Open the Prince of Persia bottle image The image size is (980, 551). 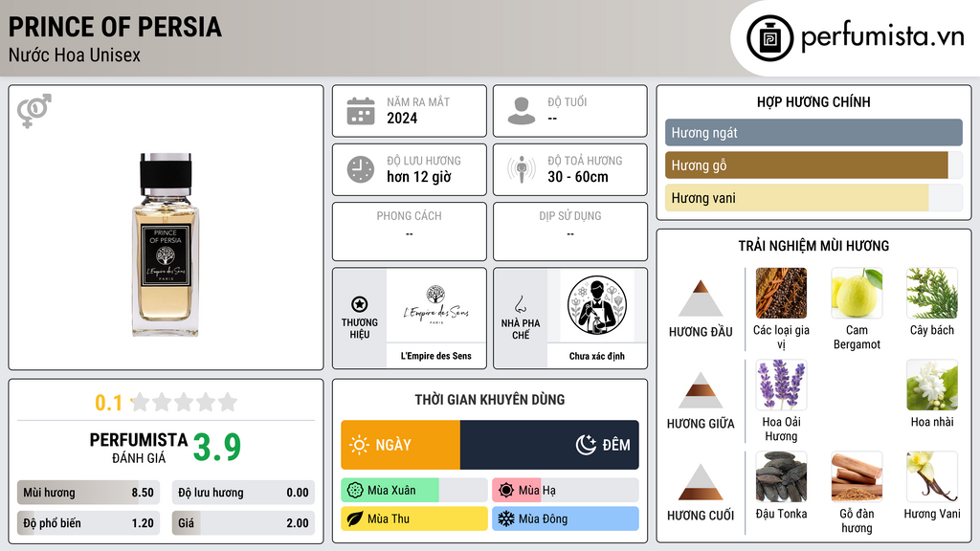click(x=166, y=245)
